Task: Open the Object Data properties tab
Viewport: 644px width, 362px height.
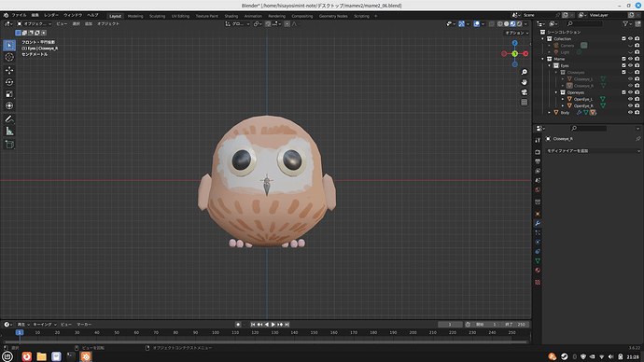Action: 538,261
